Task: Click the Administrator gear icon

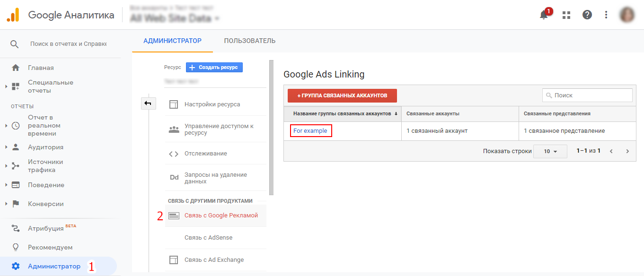Action: 16,266
